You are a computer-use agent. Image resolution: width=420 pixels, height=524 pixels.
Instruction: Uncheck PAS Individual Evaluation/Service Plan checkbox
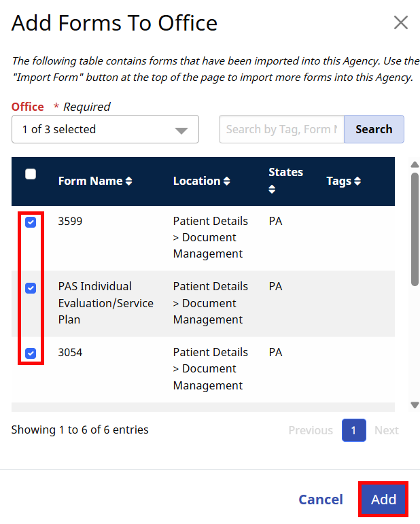tap(31, 288)
